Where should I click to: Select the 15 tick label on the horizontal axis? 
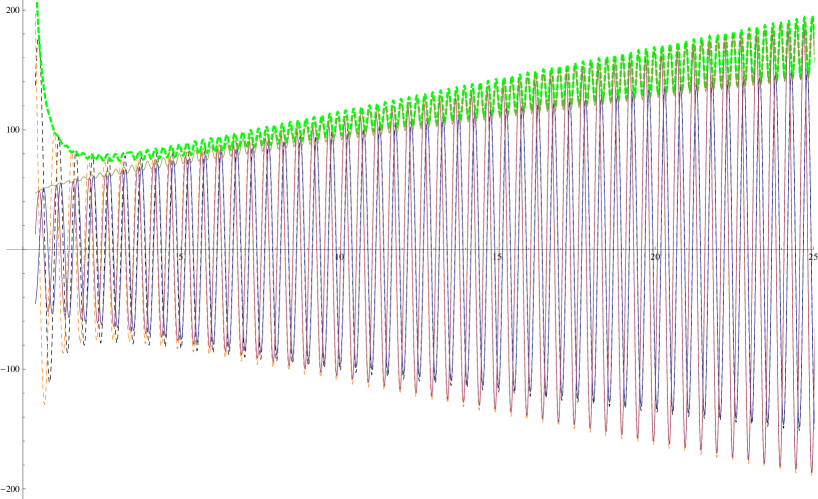click(497, 257)
